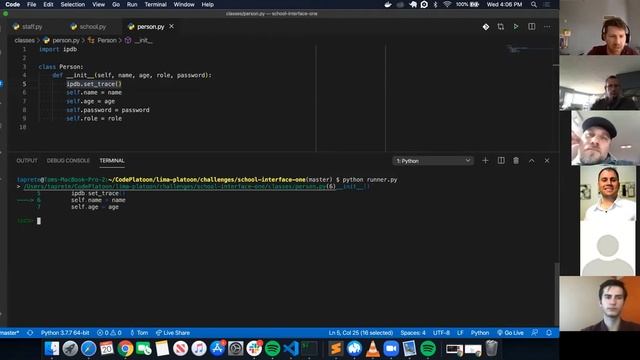Close the terminal panel
The width and height of the screenshot is (640, 360).
(x=547, y=161)
